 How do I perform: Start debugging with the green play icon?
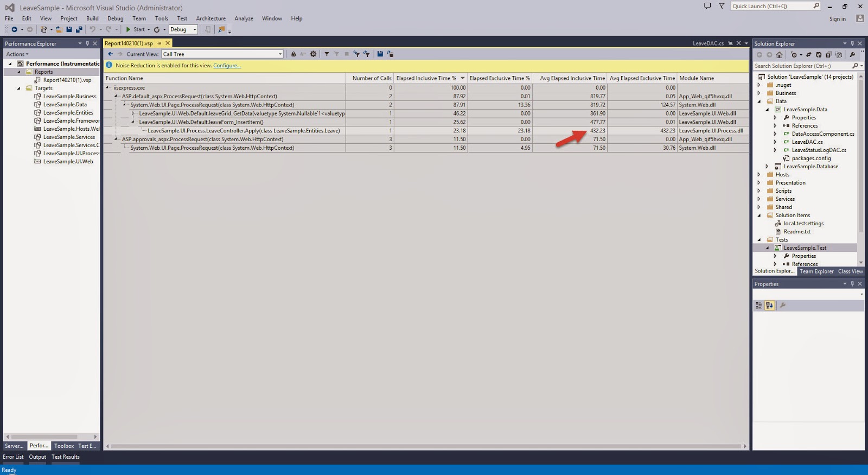coord(128,29)
